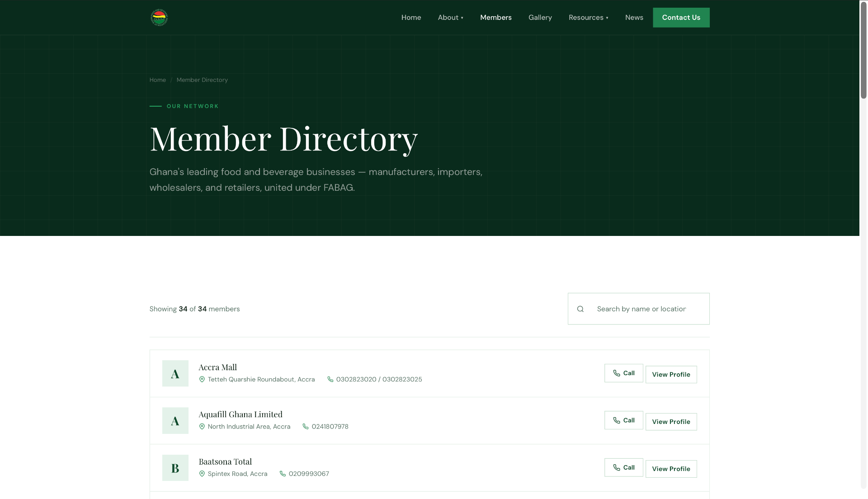Screen dimensions: 868x499
Task: View Profile of Baatsona Total
Action: tap(671, 469)
